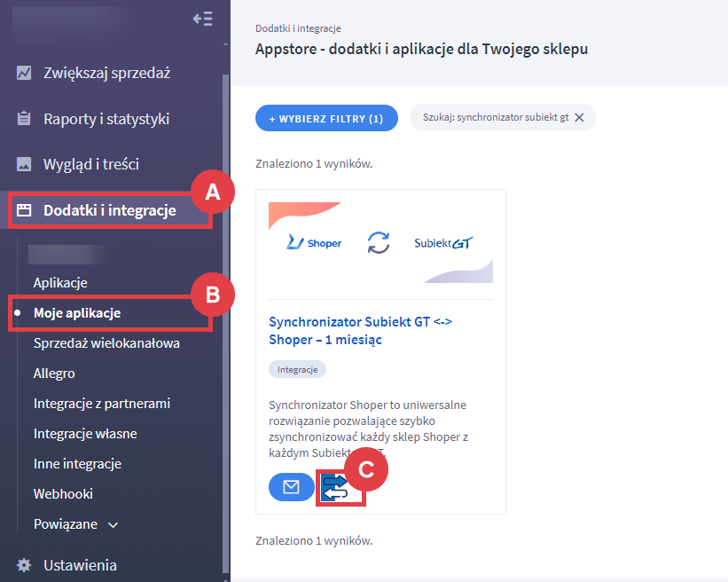728x582 pixels.
Task: Select Moje aplikacje submenu item
Action: (x=77, y=312)
